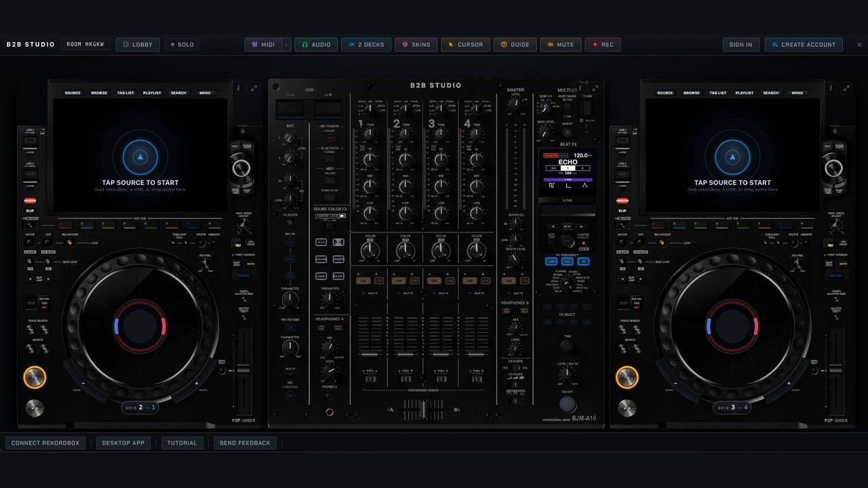Image resolution: width=868 pixels, height=488 pixels.
Task: Click the CONNECT REKORDBOX button
Action: click(x=45, y=443)
